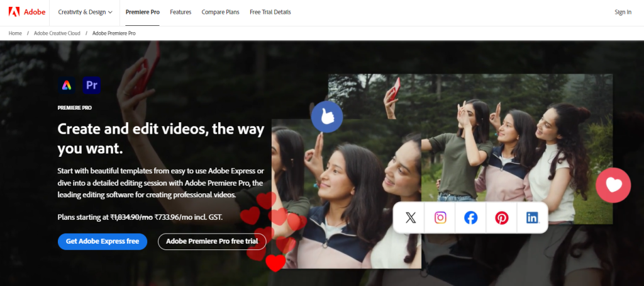
Task: Open Free Trial Details
Action: pos(270,12)
